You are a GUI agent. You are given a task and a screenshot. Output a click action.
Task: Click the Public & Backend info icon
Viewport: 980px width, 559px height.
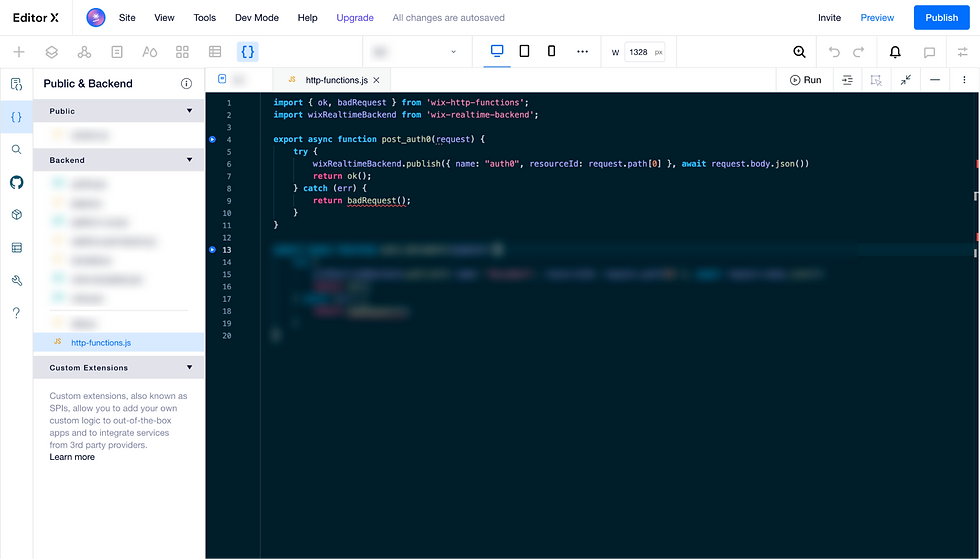tap(186, 84)
